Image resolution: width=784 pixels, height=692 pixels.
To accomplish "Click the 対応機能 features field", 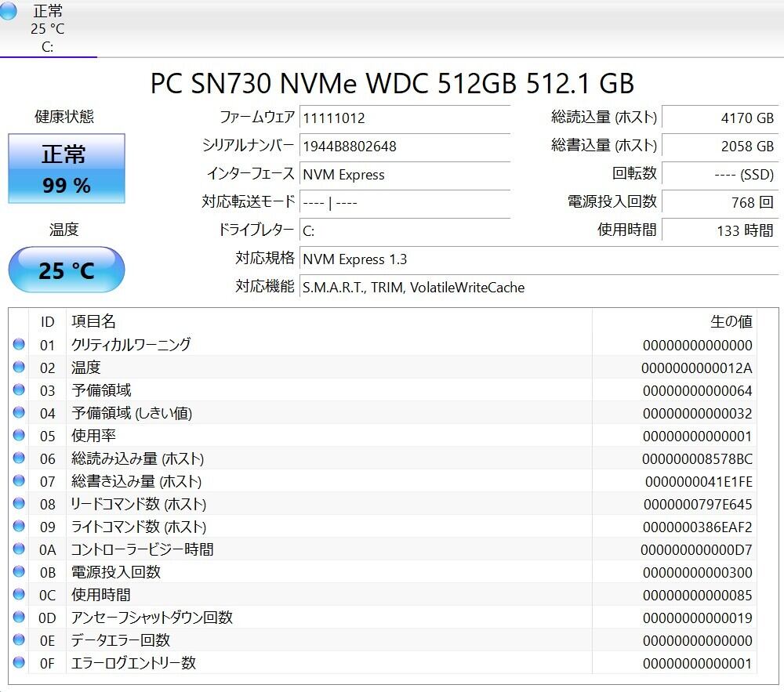I will (x=539, y=287).
